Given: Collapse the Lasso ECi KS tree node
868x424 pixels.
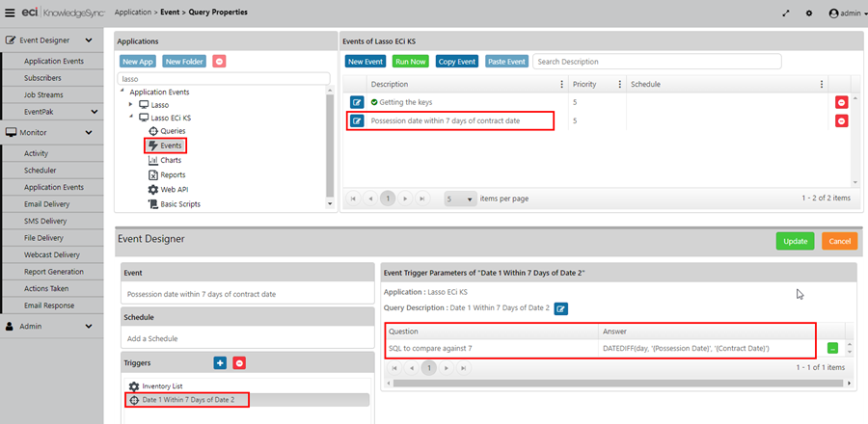Looking at the screenshot, I should (131, 118).
